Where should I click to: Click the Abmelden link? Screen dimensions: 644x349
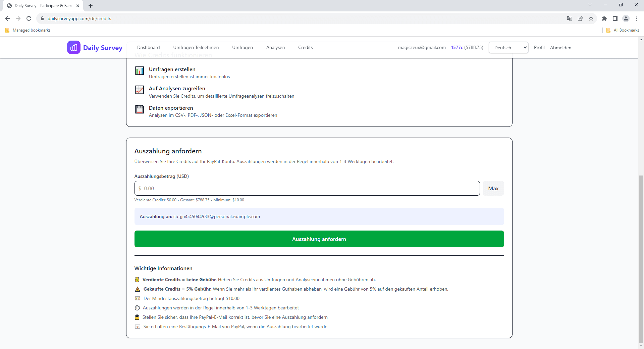(x=560, y=48)
